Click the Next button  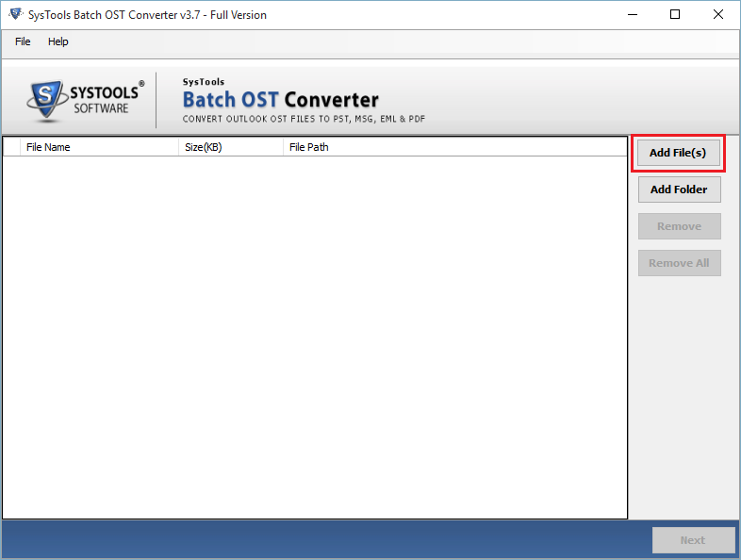point(693,540)
